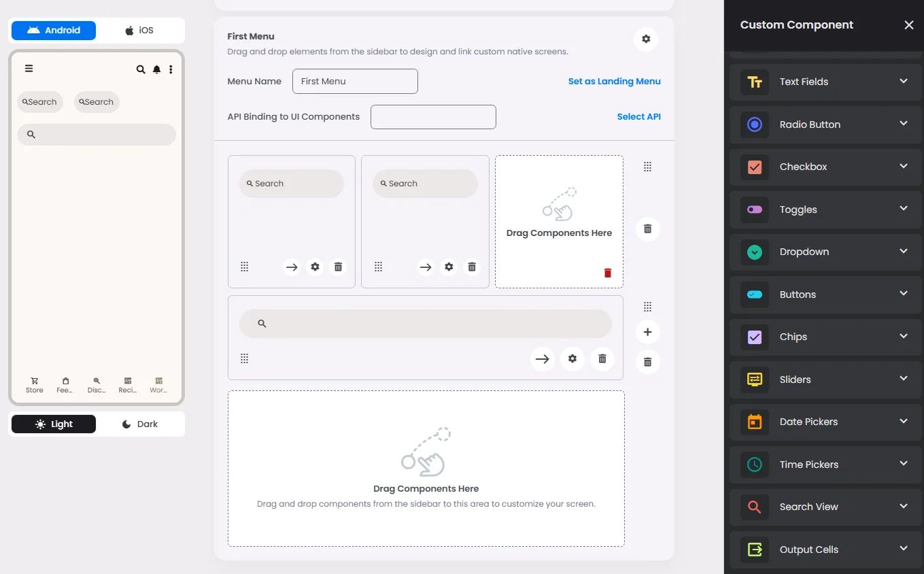
Task: Expand the Text Fields section
Action: pyautogui.click(x=825, y=82)
